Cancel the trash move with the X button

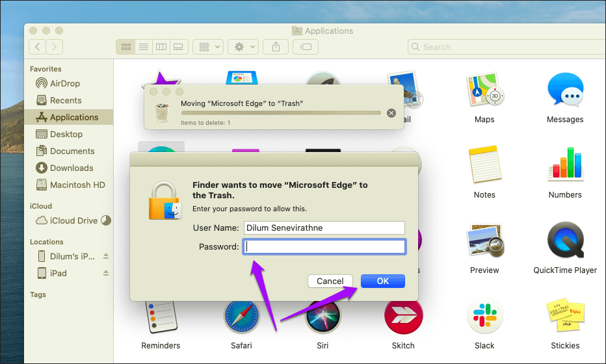[391, 113]
